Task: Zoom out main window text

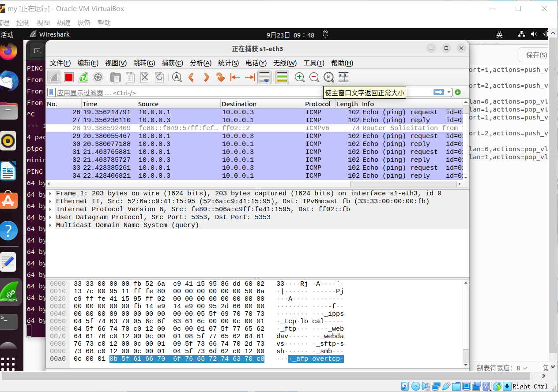Action: tap(314, 78)
